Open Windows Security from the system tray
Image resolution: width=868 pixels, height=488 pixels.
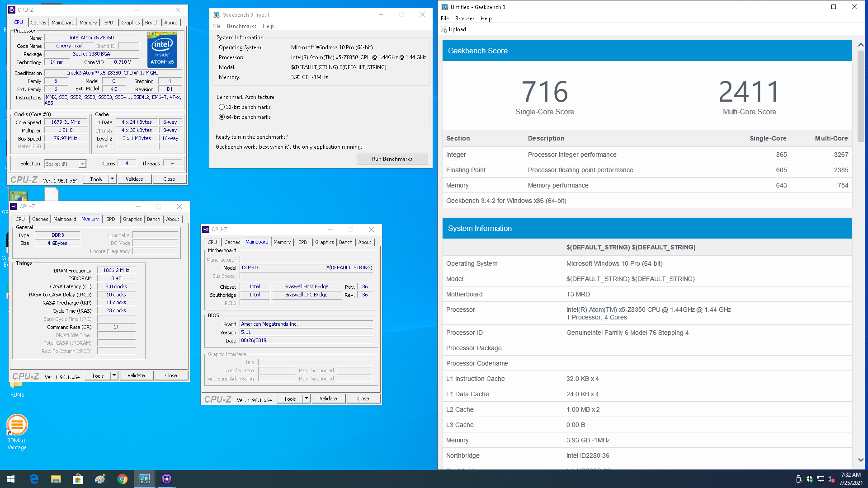click(810, 479)
